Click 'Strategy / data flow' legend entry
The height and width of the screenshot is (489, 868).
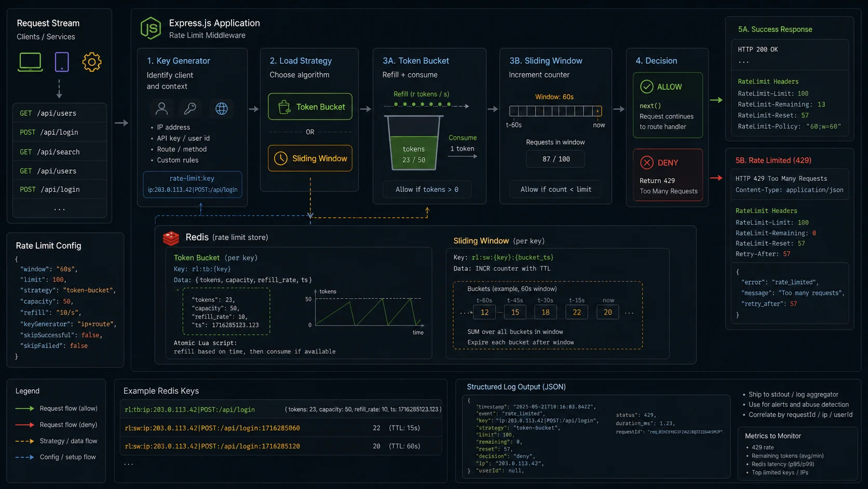coord(57,441)
